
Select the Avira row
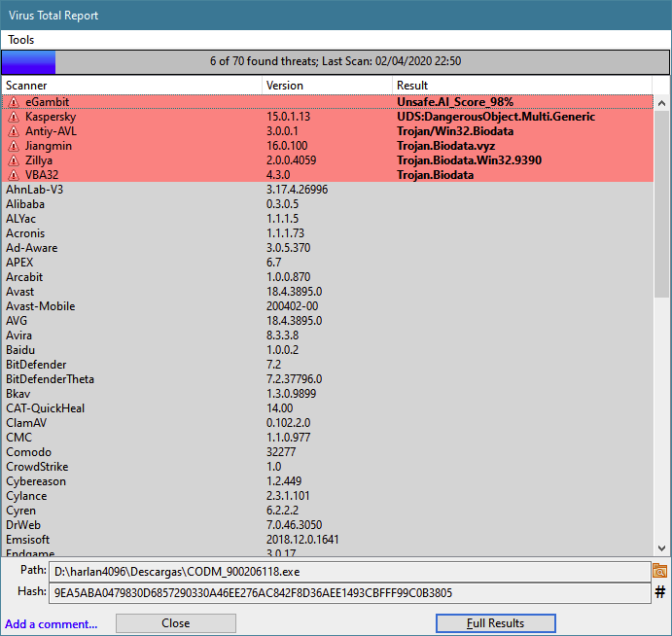(328, 336)
